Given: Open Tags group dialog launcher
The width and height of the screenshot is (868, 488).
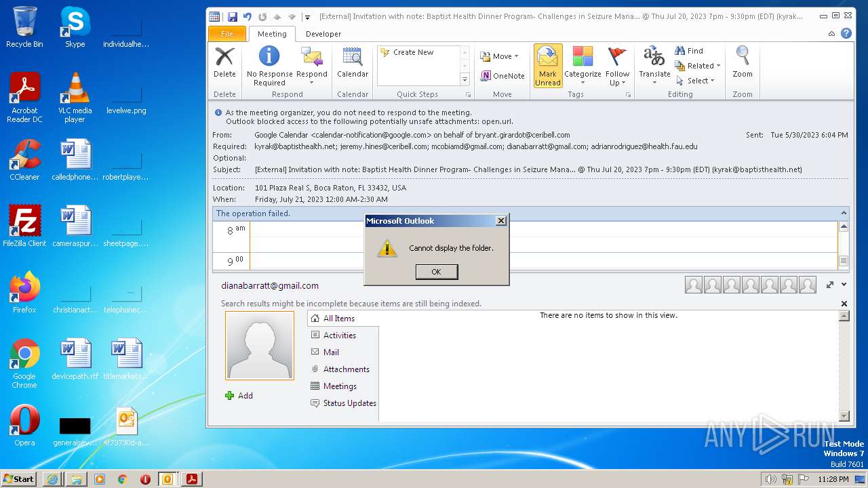Looking at the screenshot, I should [627, 95].
